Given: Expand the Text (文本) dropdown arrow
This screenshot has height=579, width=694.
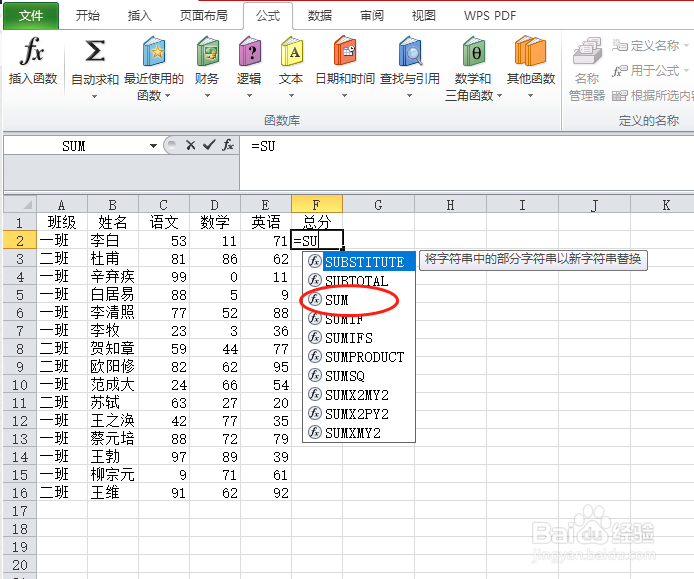Looking at the screenshot, I should coord(291,95).
